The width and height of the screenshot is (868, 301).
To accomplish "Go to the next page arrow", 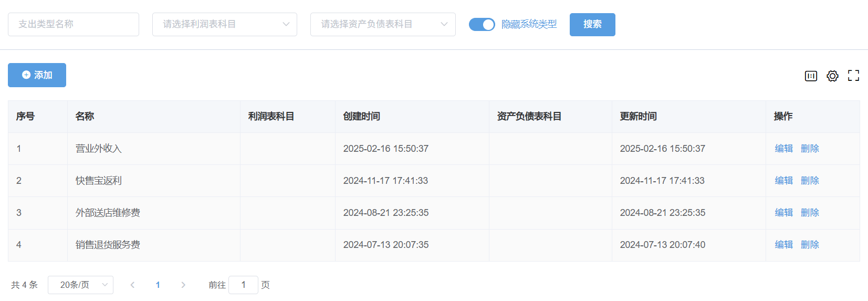I will (x=183, y=285).
